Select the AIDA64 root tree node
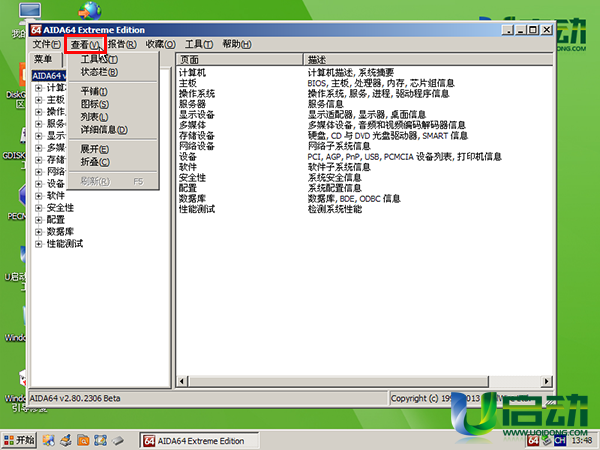 pos(49,76)
